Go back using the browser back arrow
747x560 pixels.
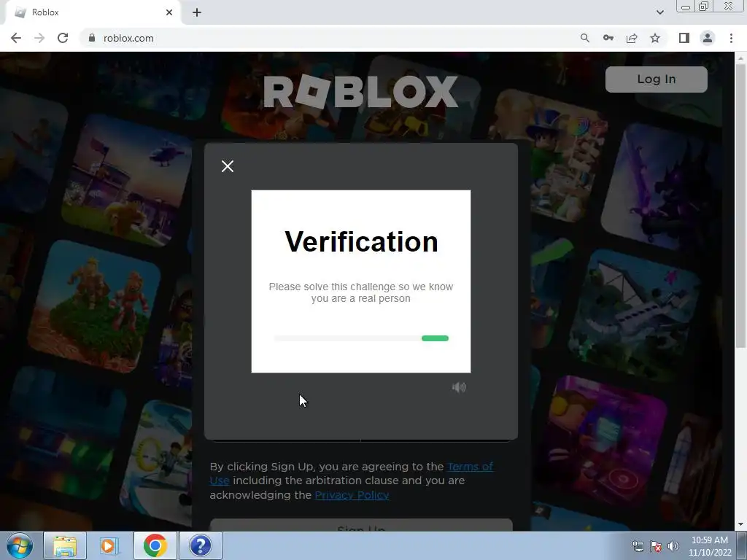pyautogui.click(x=16, y=38)
